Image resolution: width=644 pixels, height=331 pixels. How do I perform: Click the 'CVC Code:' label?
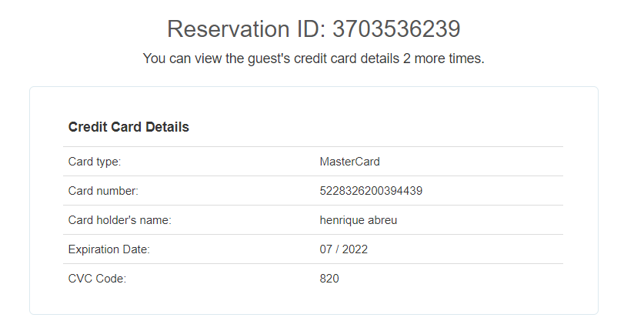[97, 279]
